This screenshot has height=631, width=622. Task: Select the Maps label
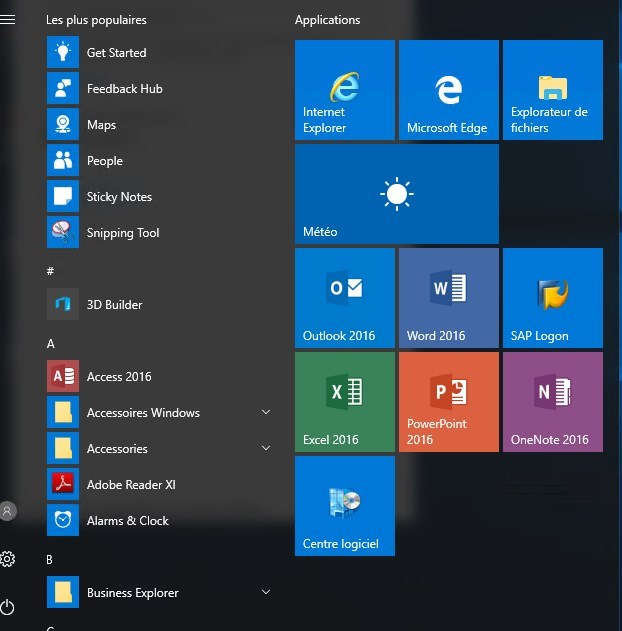click(x=101, y=125)
